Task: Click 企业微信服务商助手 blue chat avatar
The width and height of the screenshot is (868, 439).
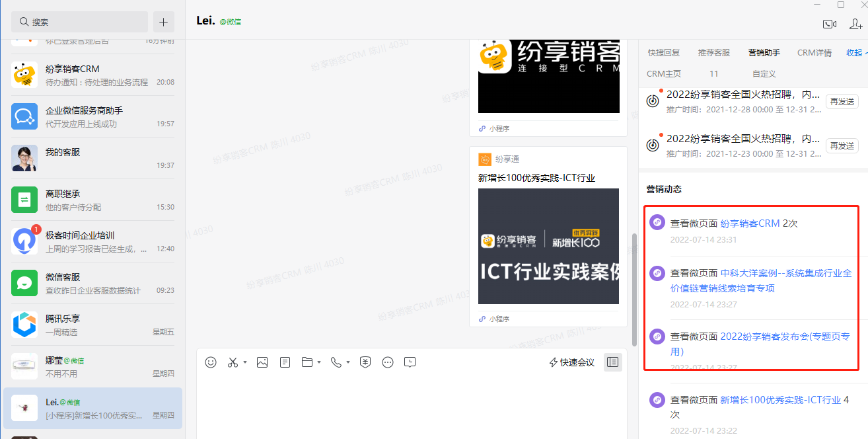Action: pos(24,116)
